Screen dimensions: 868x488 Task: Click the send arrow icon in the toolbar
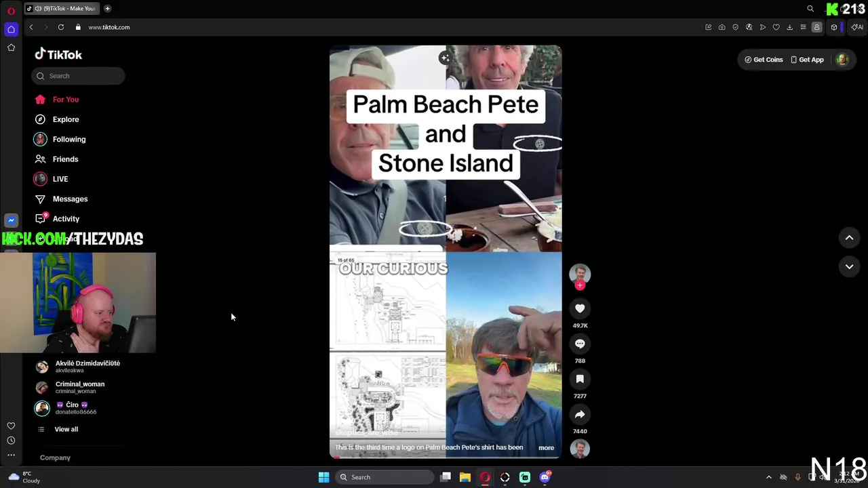(763, 27)
